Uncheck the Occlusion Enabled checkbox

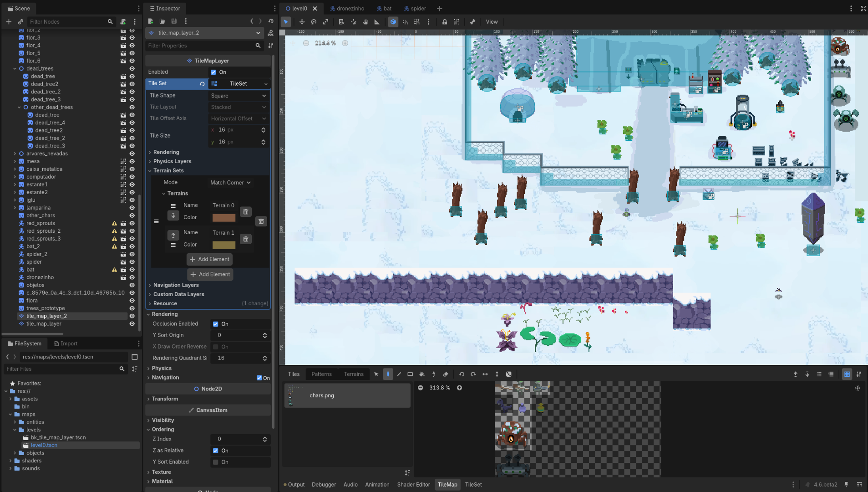point(216,324)
